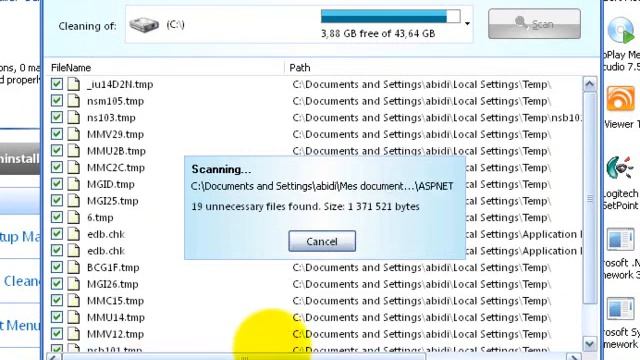This screenshot has width=640, height=360.
Task: Select the MMU14.tmp file name
Action: click(x=116, y=317)
